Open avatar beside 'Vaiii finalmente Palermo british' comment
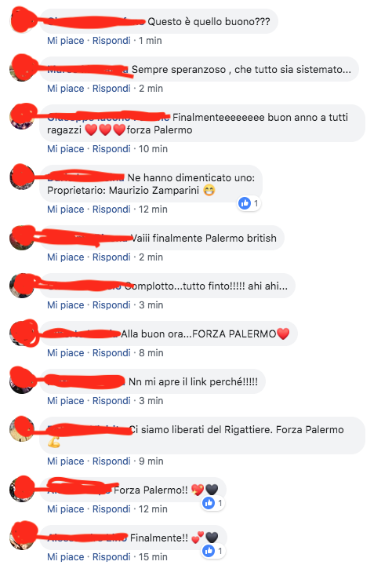The image size is (392, 565). point(22,238)
